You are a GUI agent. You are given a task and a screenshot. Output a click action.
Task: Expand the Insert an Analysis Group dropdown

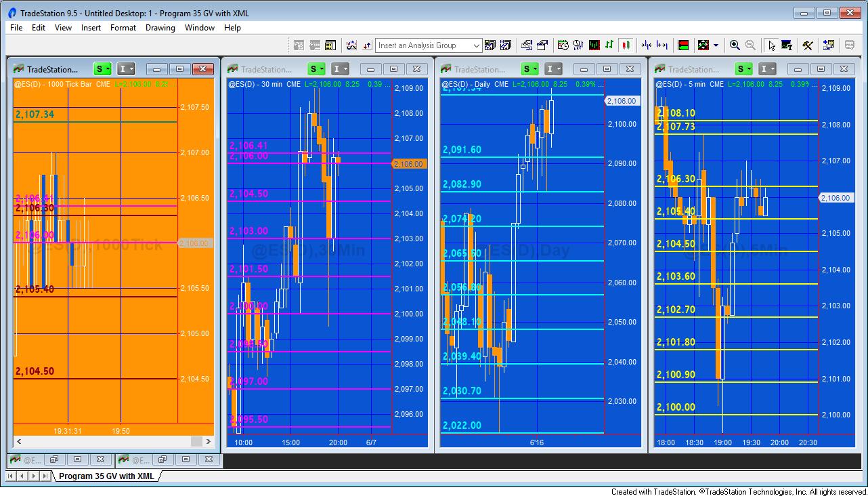477,45
